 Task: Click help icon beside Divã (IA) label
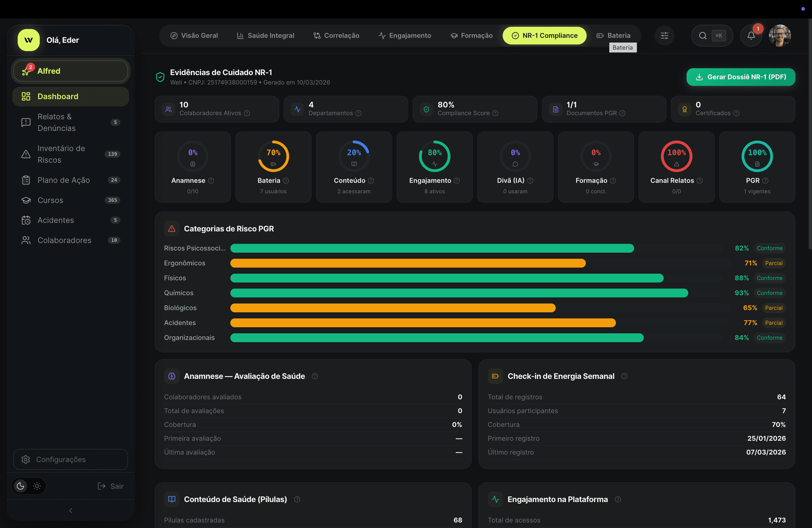click(x=530, y=180)
